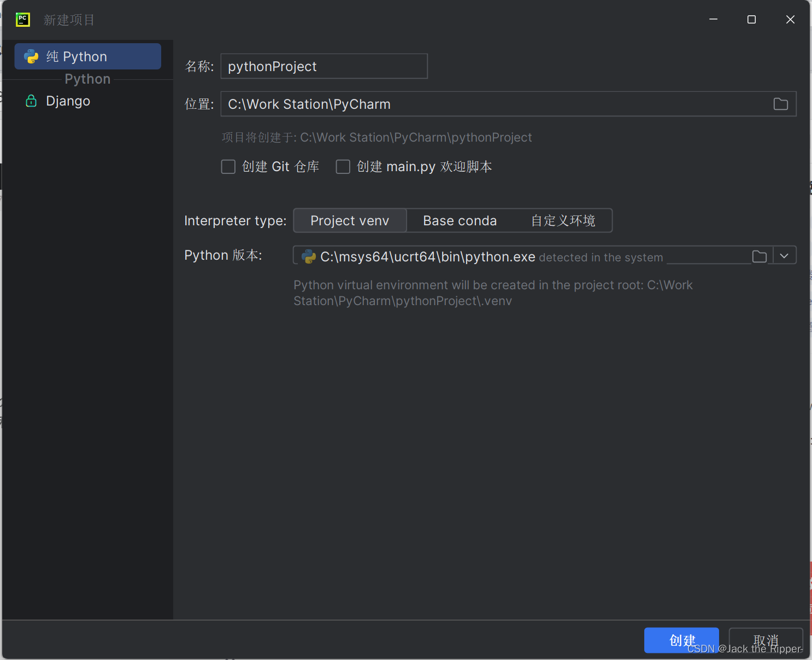Click the PyCharm logo in the title bar

(22, 20)
